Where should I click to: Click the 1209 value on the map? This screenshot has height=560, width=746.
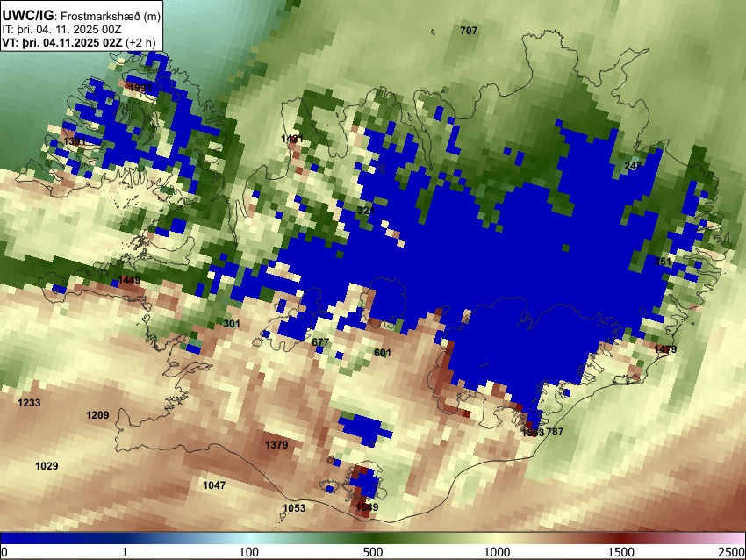click(97, 415)
